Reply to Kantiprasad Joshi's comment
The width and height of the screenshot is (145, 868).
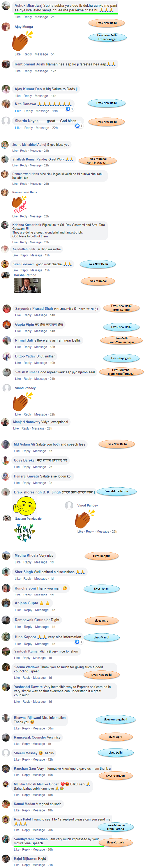pyautogui.click(x=28, y=71)
